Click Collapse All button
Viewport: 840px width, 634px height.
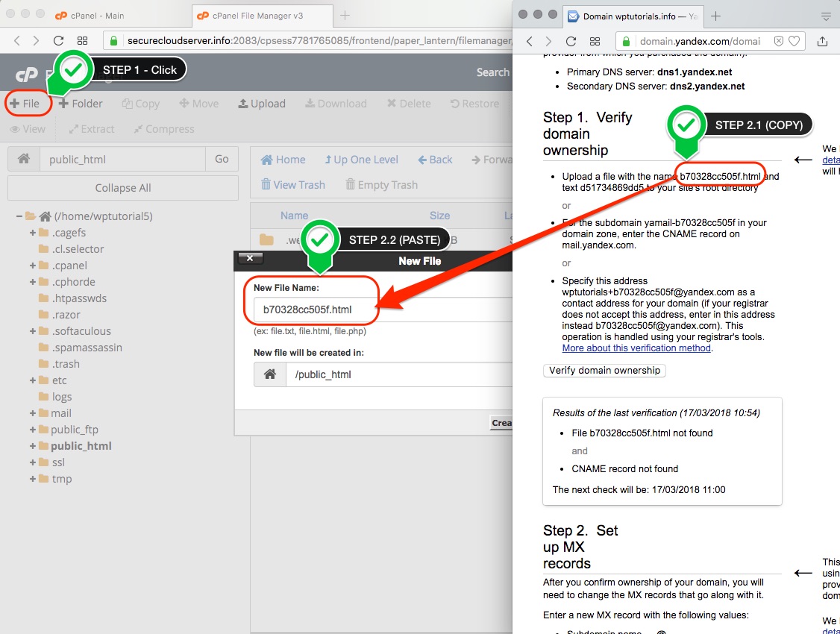(122, 188)
